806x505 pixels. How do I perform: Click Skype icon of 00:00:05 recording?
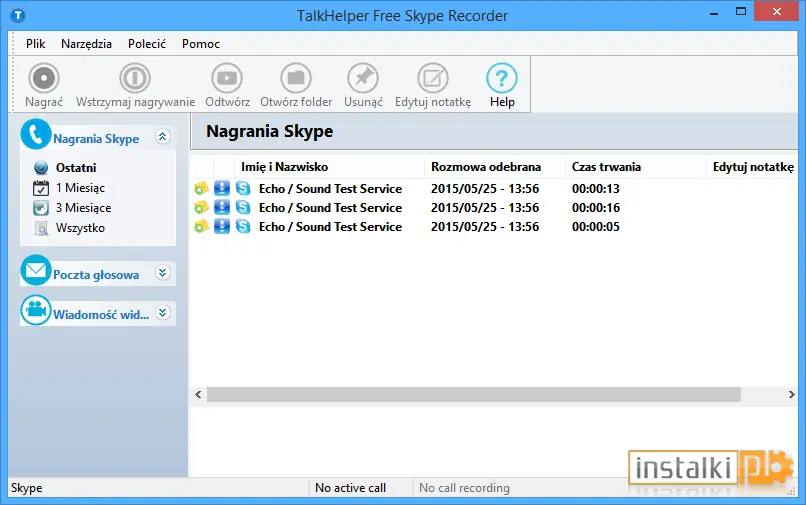[x=243, y=226]
